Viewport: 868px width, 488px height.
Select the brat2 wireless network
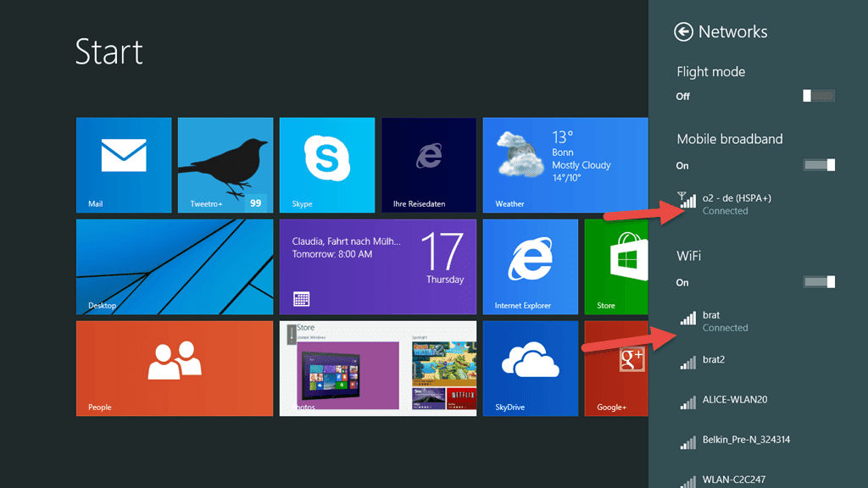point(746,361)
